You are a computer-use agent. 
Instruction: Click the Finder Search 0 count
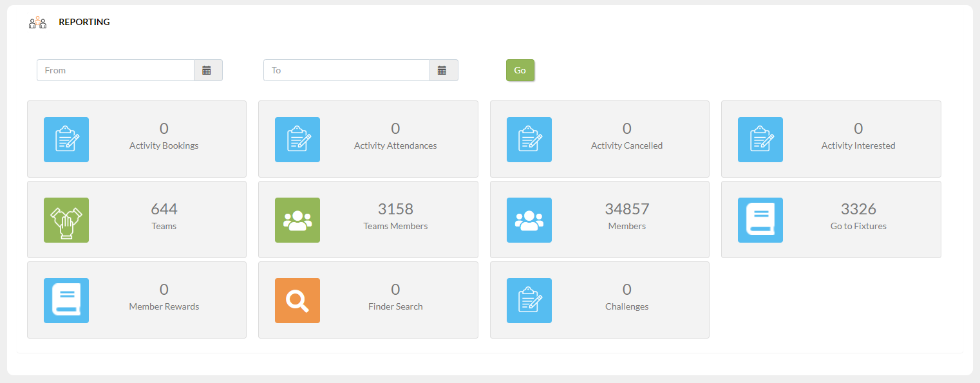point(395,290)
